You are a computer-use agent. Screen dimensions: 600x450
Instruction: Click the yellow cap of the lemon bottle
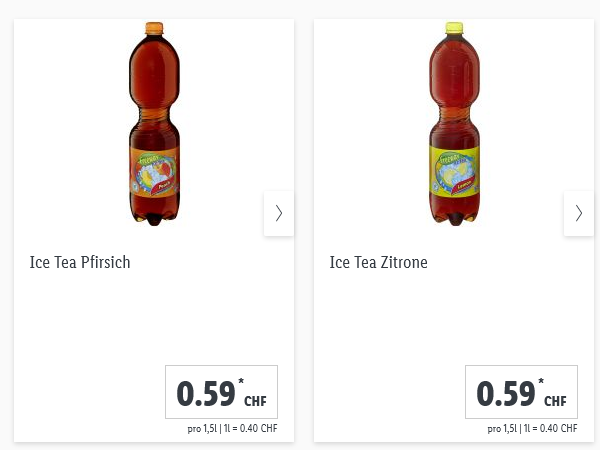454,29
